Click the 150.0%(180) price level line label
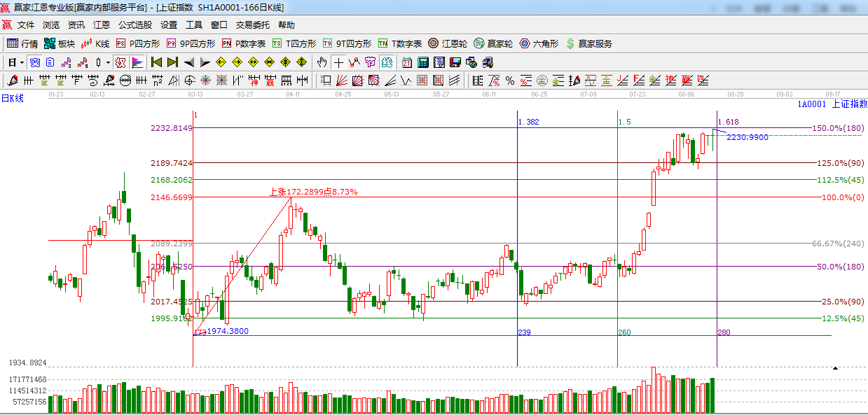The height and width of the screenshot is (415, 868). click(839, 128)
